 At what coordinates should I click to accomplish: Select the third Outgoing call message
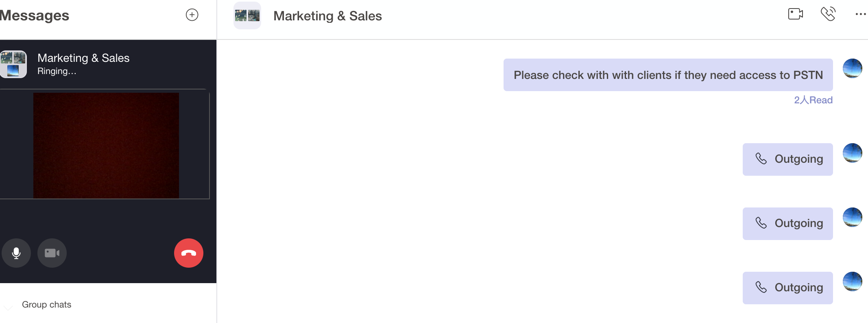pos(788,288)
